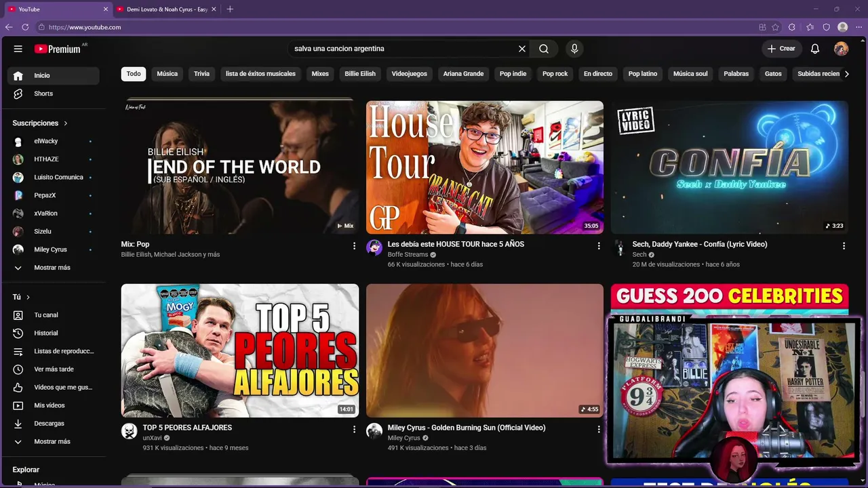Select the Pop latino filter chip
The width and height of the screenshot is (868, 488).
(x=643, y=74)
